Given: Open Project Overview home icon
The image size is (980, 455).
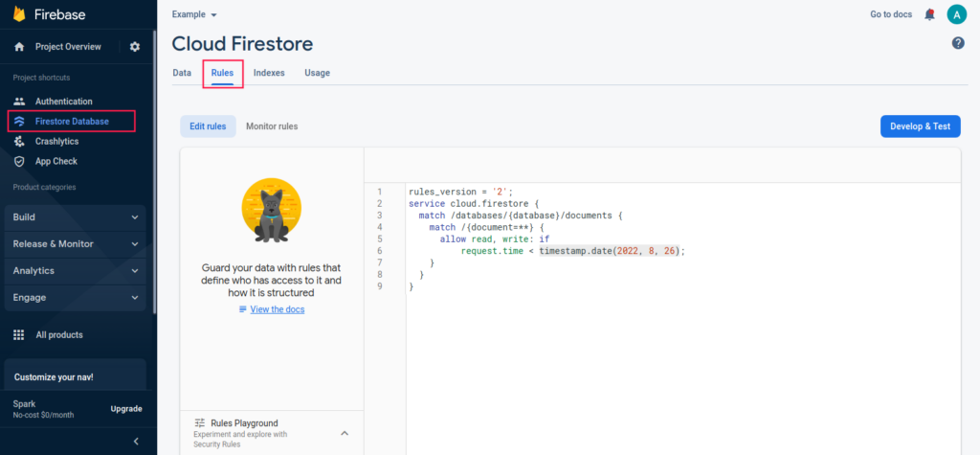Looking at the screenshot, I should [19, 46].
